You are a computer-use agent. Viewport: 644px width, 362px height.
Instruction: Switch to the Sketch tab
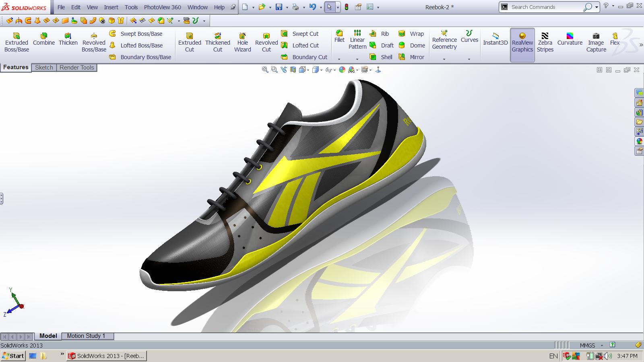[44, 68]
